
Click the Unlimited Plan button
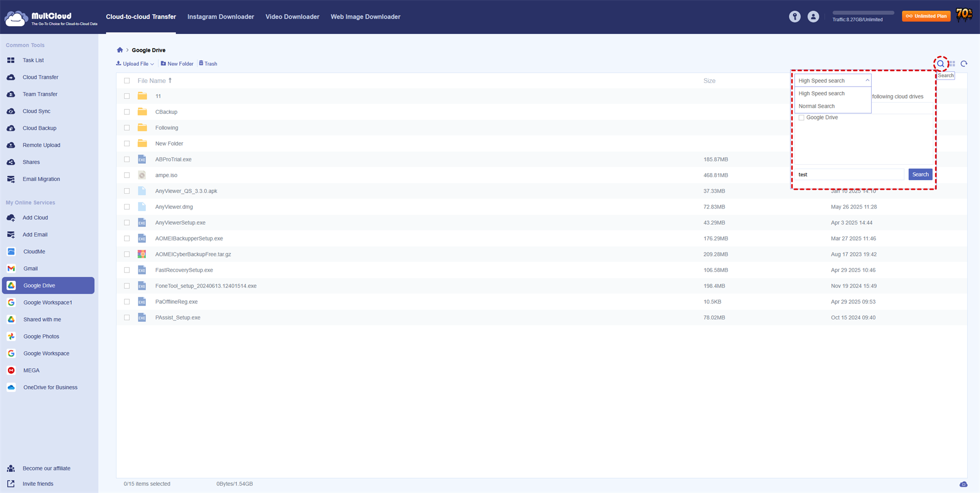pyautogui.click(x=926, y=16)
